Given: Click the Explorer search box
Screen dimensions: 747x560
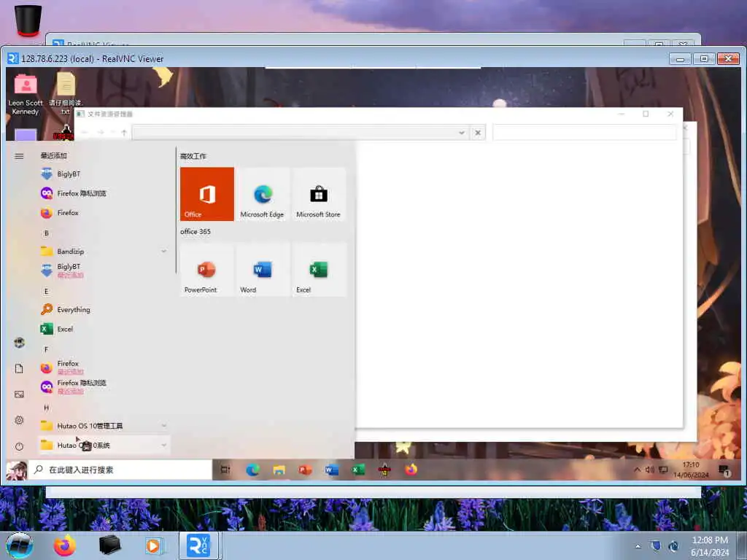Looking at the screenshot, I should click(584, 133).
